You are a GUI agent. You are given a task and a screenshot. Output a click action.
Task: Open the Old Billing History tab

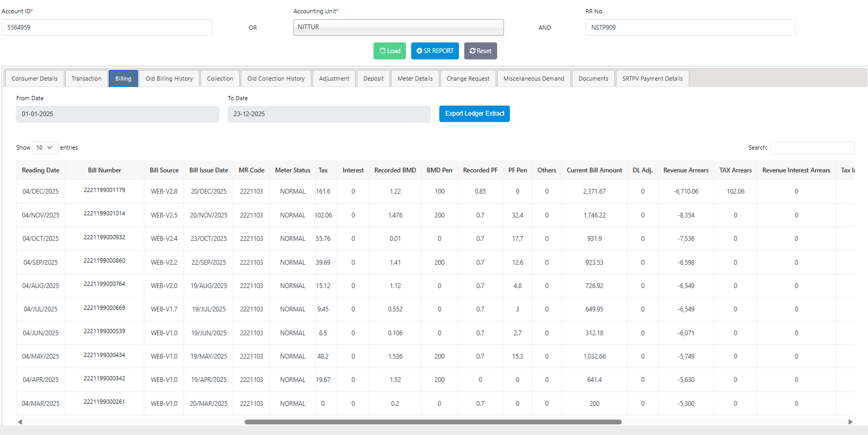[169, 79]
